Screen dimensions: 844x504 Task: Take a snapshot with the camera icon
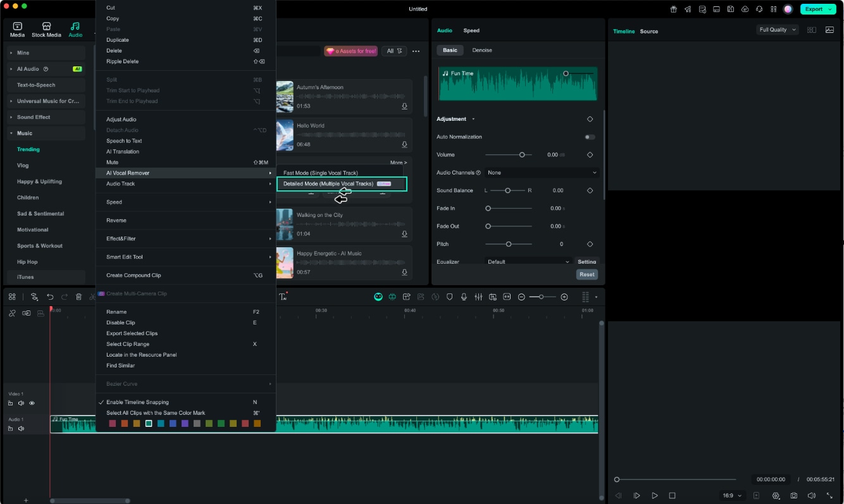[x=795, y=496]
